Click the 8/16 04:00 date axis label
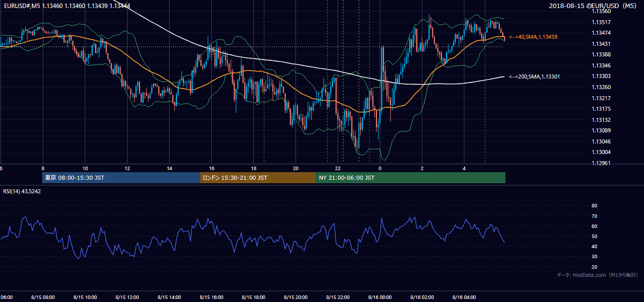The width and height of the screenshot is (644, 302). [465, 297]
